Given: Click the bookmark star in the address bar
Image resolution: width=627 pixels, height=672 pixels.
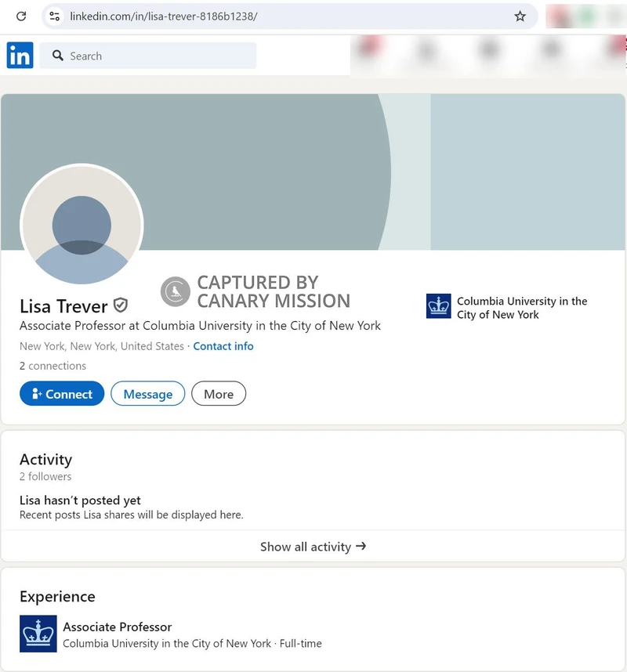Looking at the screenshot, I should pos(520,16).
